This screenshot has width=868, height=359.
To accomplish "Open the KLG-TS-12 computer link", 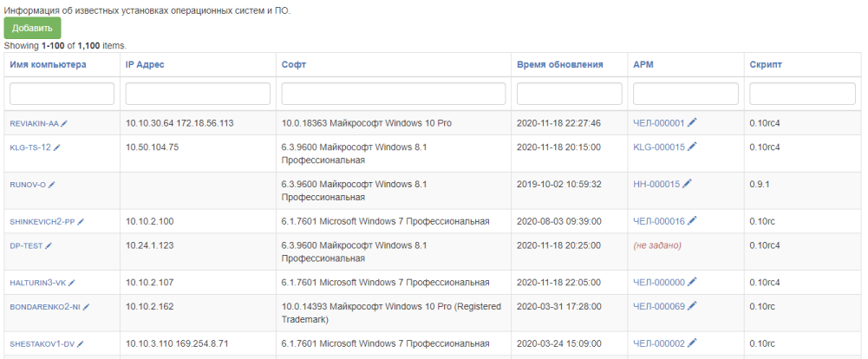I will [x=30, y=147].
